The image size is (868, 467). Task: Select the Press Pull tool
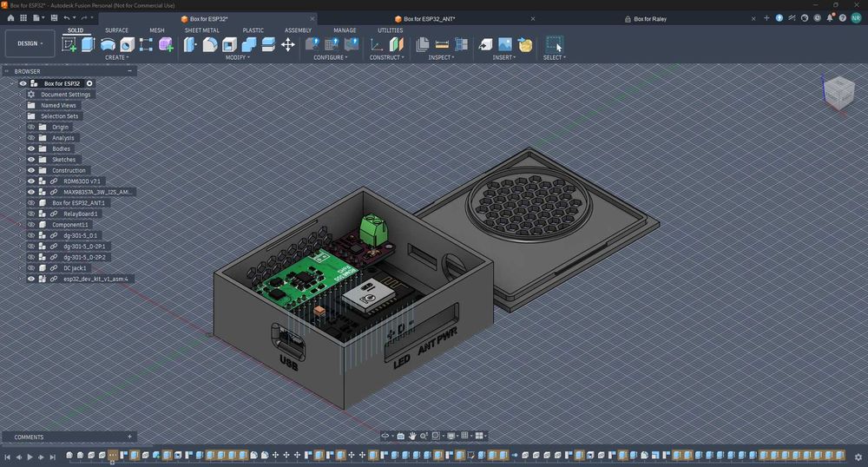(190, 44)
